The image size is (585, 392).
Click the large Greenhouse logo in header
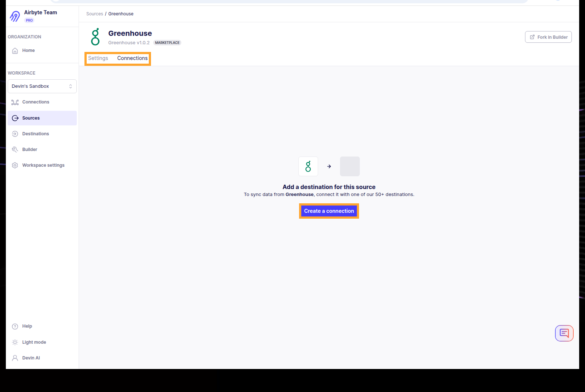tap(95, 37)
